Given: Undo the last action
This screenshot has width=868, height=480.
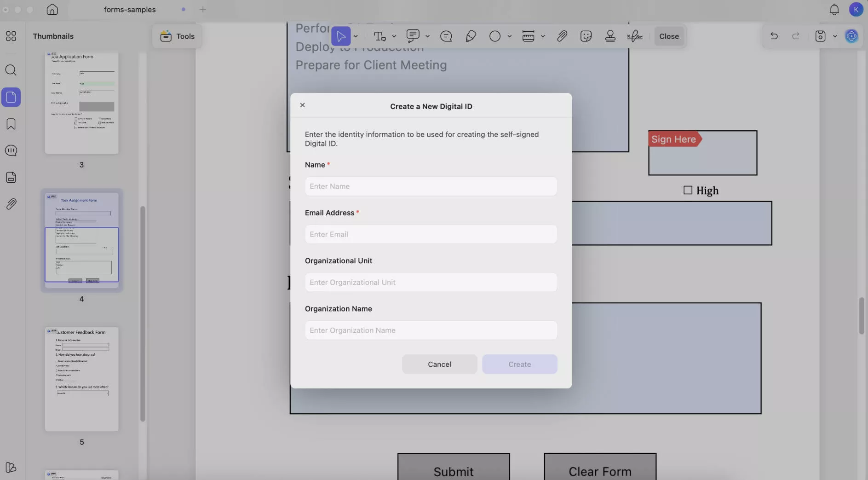Looking at the screenshot, I should (774, 36).
